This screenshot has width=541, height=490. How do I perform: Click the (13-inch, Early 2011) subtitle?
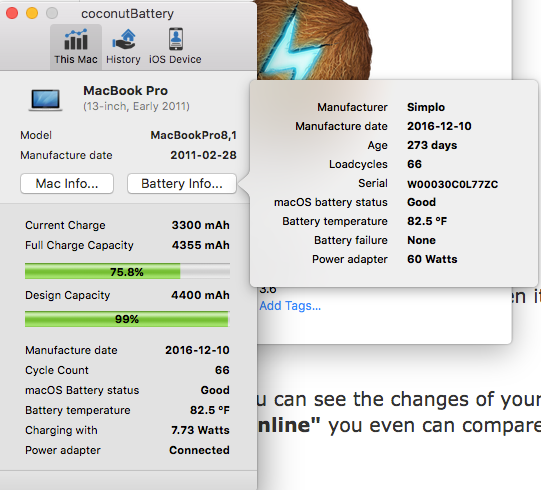coord(136,106)
